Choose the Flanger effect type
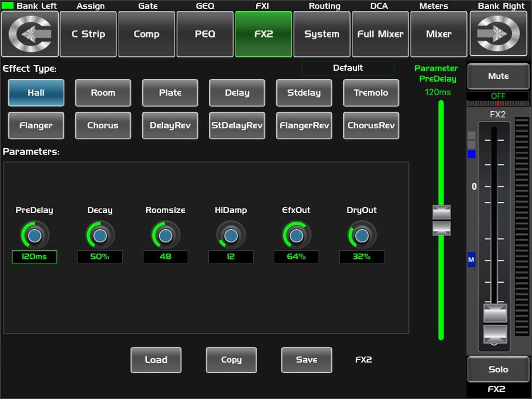 (36, 125)
